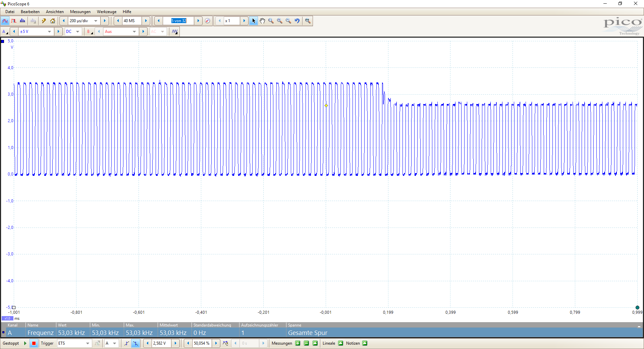
Task: Click the home setup icon
Action: coord(53,21)
